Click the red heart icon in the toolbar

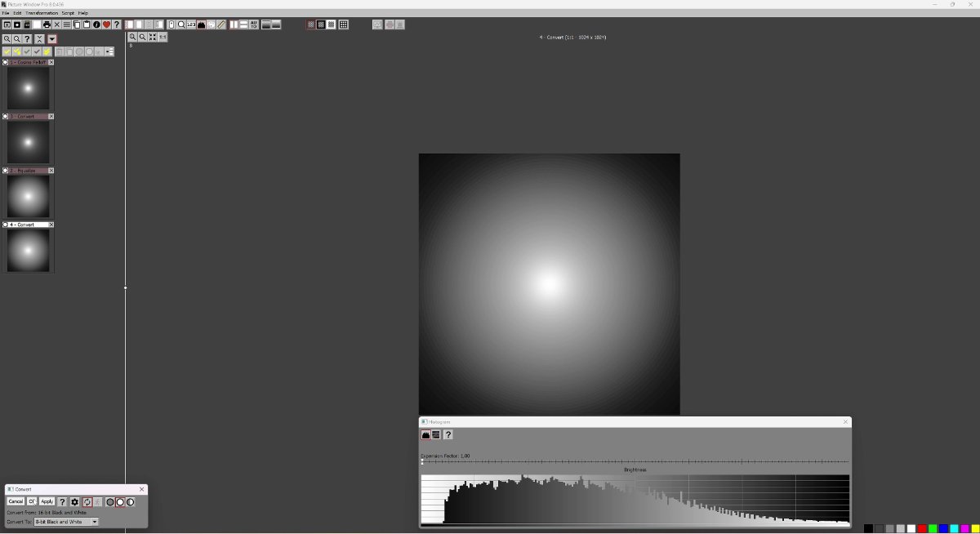point(106,24)
